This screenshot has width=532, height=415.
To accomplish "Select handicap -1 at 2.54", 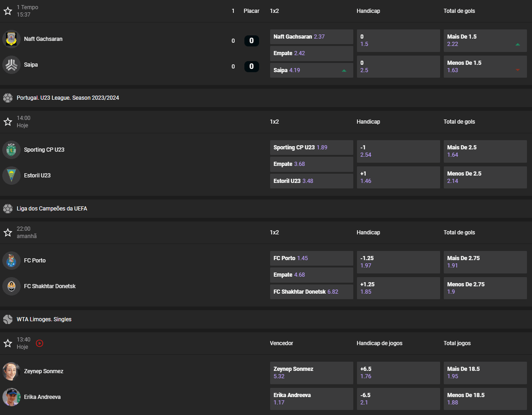I will (x=398, y=151).
